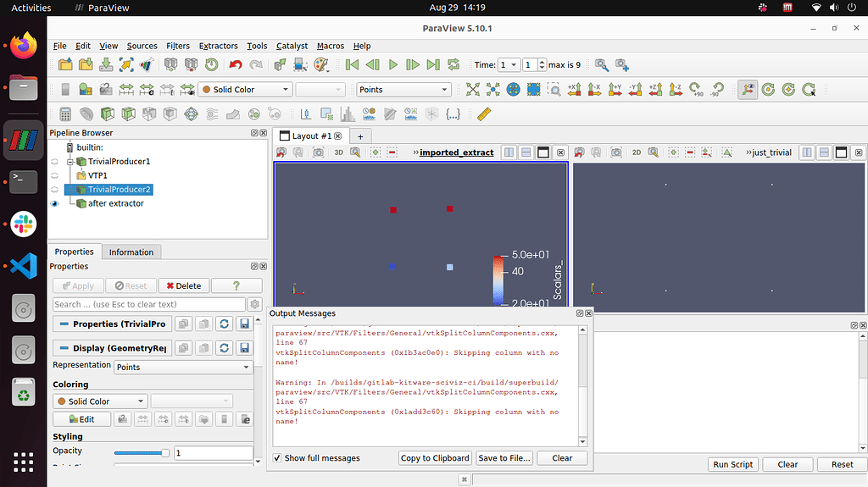Open the Representation dropdown in Properties
This screenshot has width=868, height=487.
(x=184, y=367)
